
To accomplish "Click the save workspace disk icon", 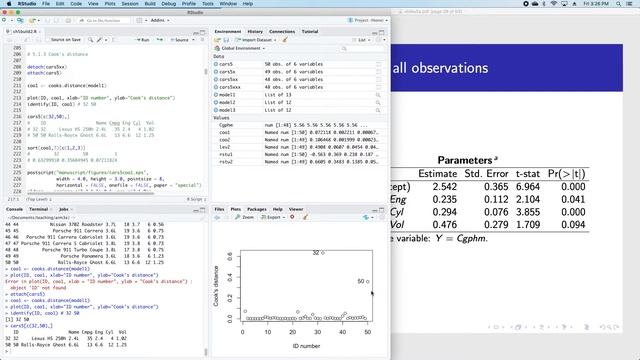I will click(x=226, y=40).
